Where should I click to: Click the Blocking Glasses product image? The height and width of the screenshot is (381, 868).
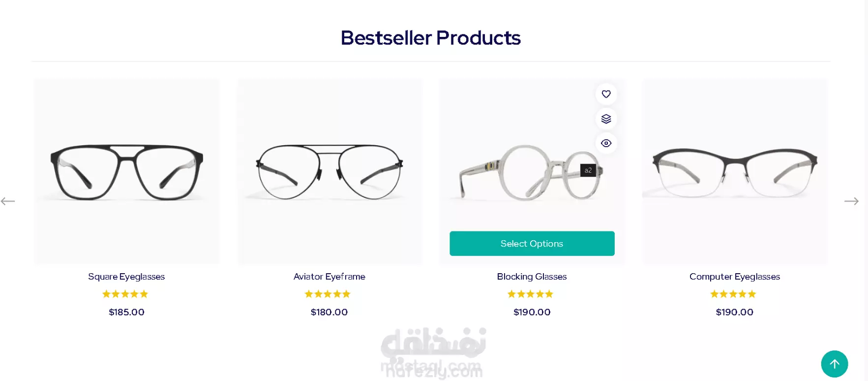pyautogui.click(x=532, y=172)
